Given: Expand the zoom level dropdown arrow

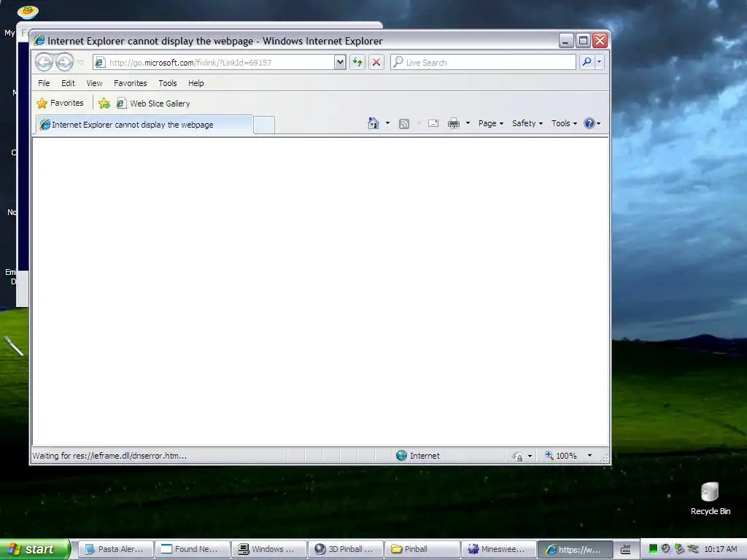Looking at the screenshot, I should [589, 456].
